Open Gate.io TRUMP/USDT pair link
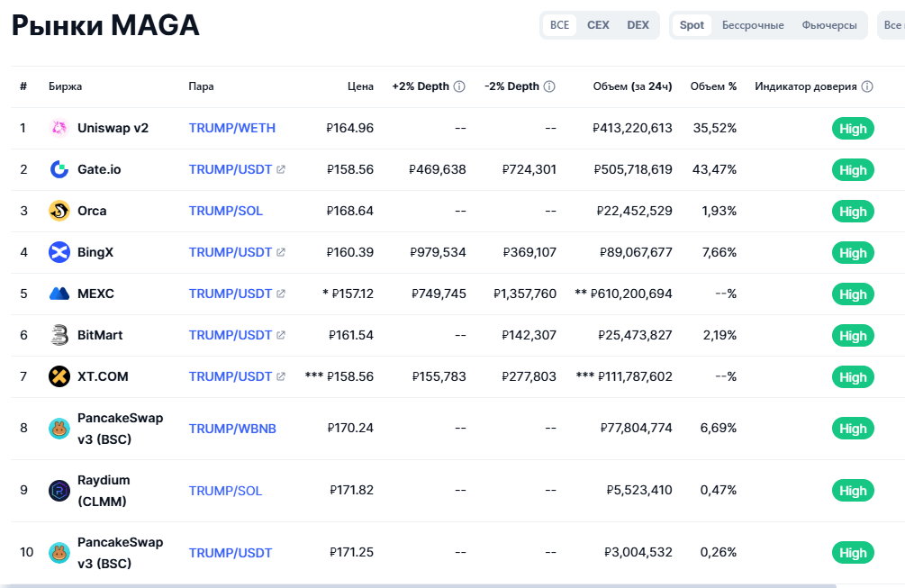This screenshot has height=588, width=905. click(x=231, y=169)
